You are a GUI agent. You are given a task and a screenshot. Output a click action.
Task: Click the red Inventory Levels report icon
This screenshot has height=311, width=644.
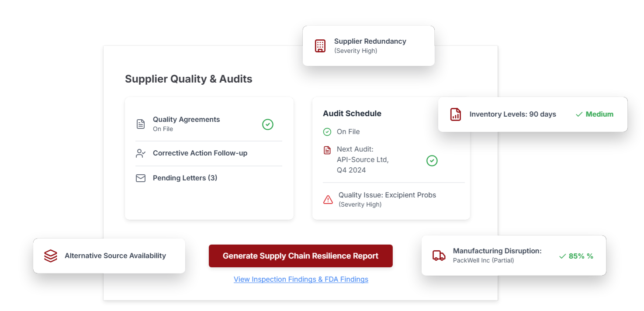coord(455,114)
